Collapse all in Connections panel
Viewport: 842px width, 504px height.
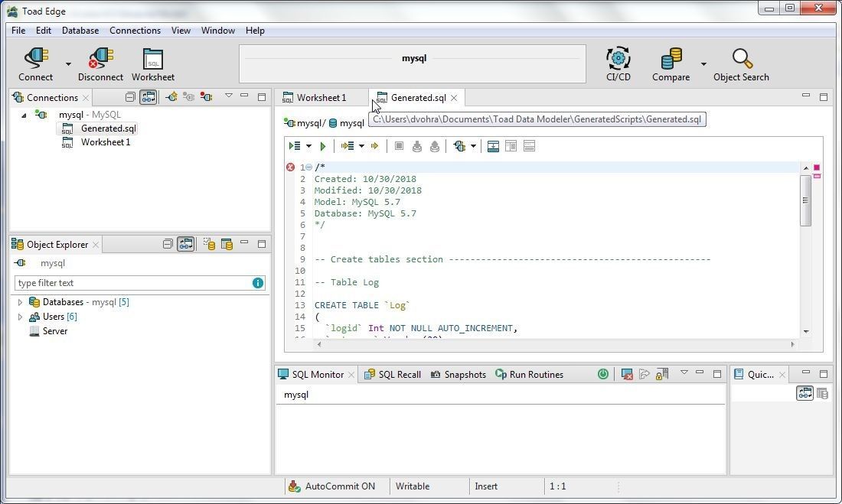(x=130, y=97)
